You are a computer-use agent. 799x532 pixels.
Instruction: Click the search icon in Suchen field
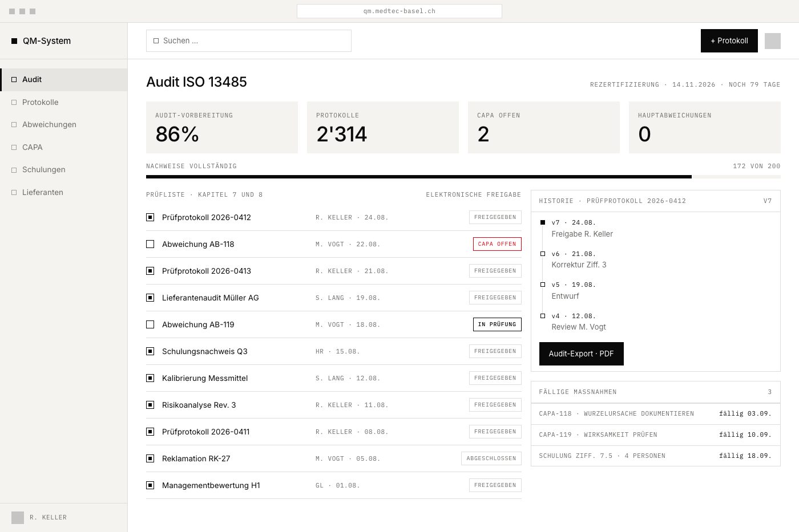pos(156,41)
